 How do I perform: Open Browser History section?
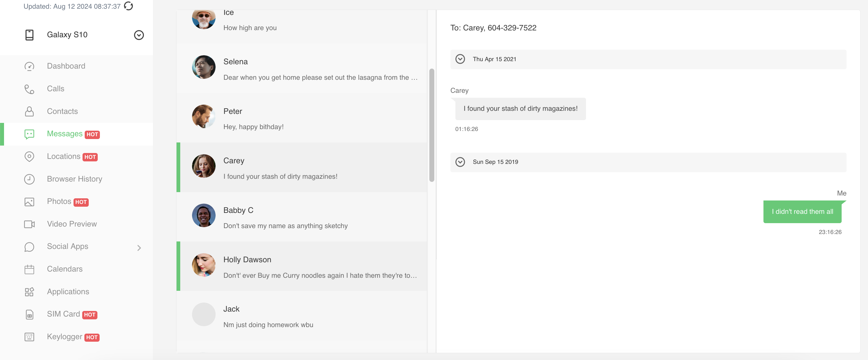tap(74, 179)
